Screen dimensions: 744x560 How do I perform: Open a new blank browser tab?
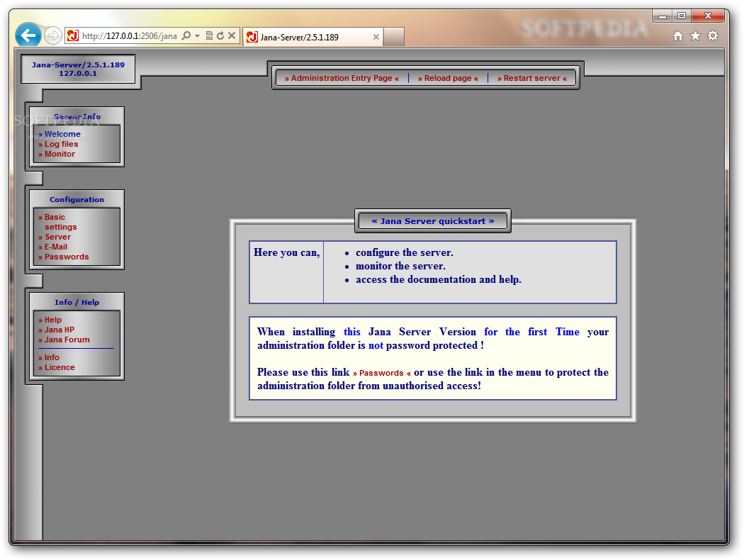394,37
